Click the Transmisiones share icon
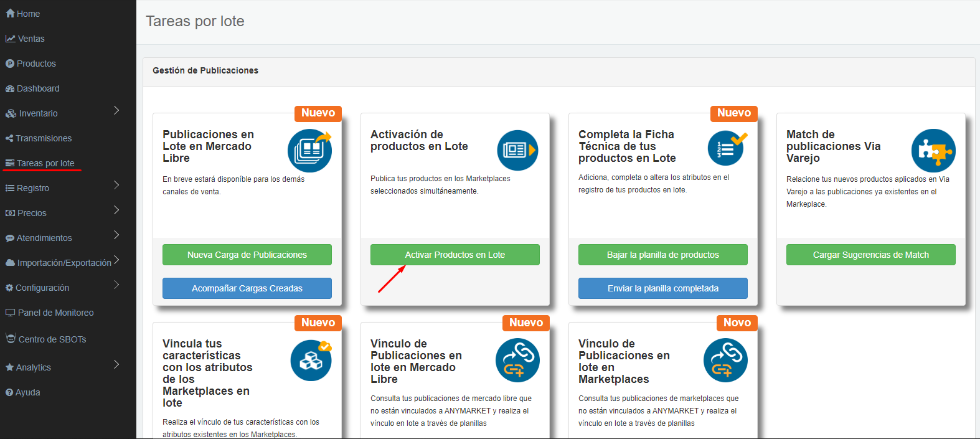 click(x=9, y=138)
